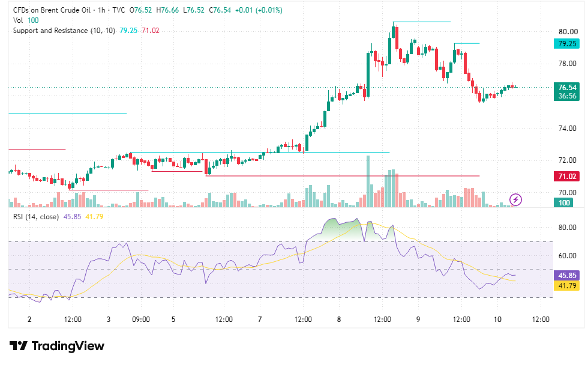Click the +0.01 (+0.01%) change value
The height and width of the screenshot is (379, 588).
pos(259,10)
